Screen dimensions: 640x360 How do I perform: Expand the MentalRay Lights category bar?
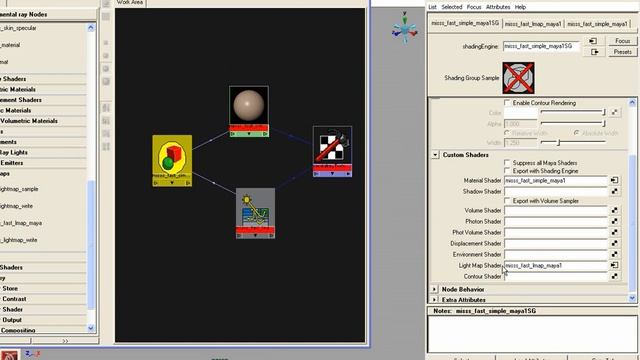point(43,152)
